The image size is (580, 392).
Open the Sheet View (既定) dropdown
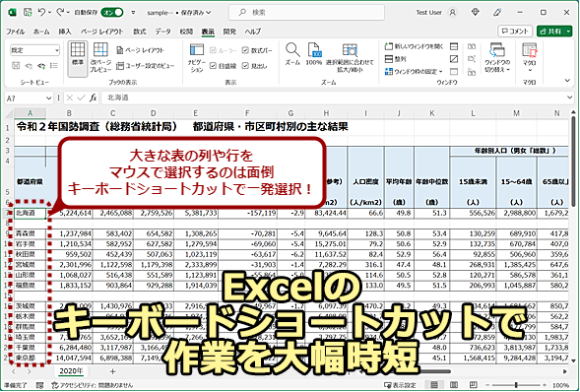coord(34,50)
